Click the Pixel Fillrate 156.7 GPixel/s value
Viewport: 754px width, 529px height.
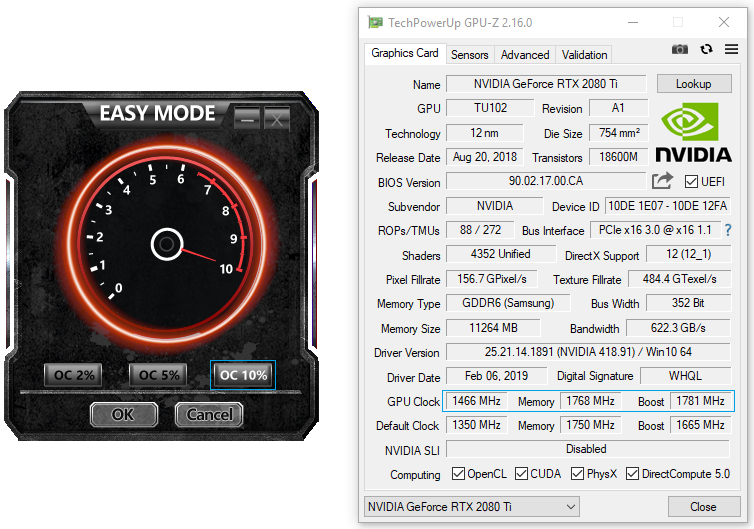tap(491, 279)
